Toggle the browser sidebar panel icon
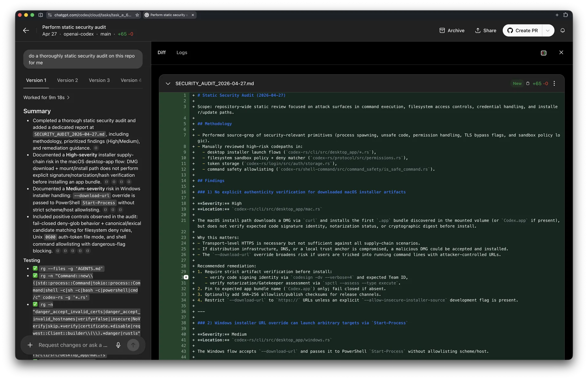This screenshot has width=588, height=380. pos(40,15)
